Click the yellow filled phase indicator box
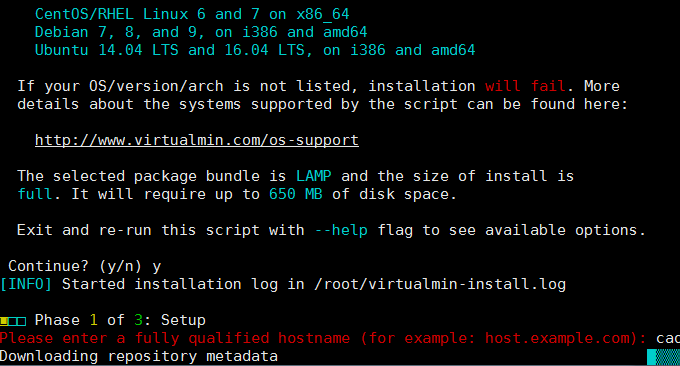 click(x=4, y=321)
